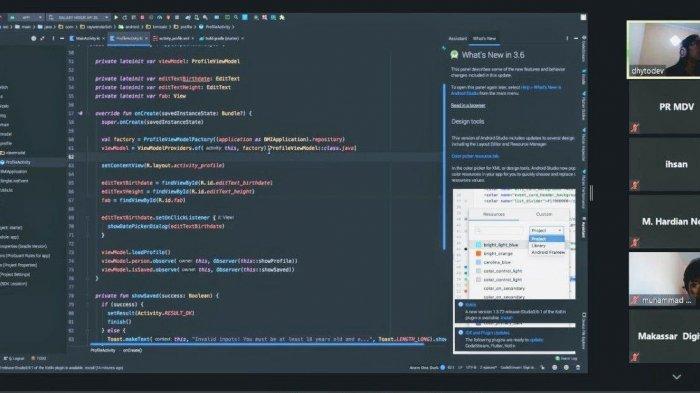Screen dimensions: 700x393
Task: Close the MainActivity.kt tab
Action: [x=104, y=38]
